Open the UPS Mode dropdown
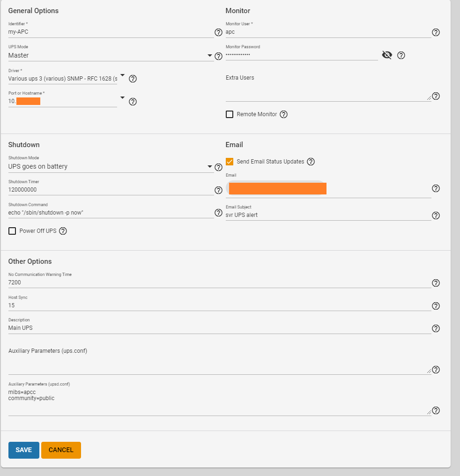Image resolution: width=460 pixels, height=476 pixels. 209,56
